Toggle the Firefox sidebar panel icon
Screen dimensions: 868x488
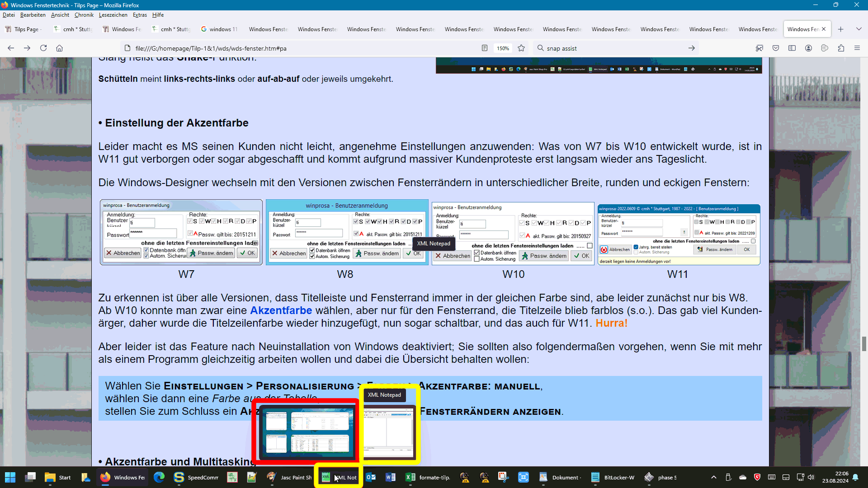(x=792, y=48)
